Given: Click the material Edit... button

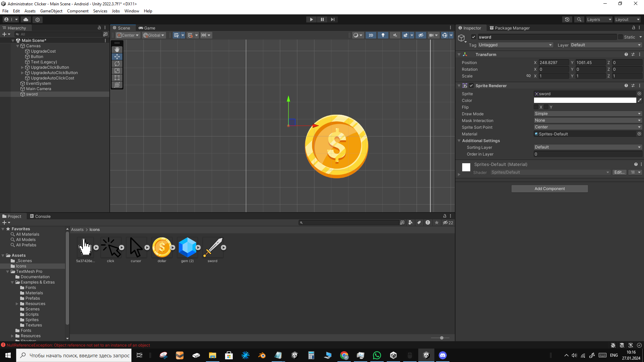Looking at the screenshot, I should click(619, 172).
